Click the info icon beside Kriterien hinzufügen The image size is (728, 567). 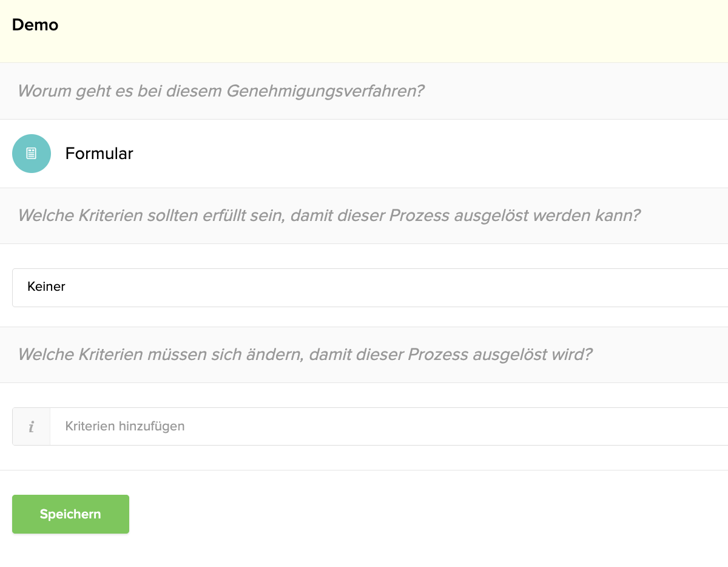point(32,426)
